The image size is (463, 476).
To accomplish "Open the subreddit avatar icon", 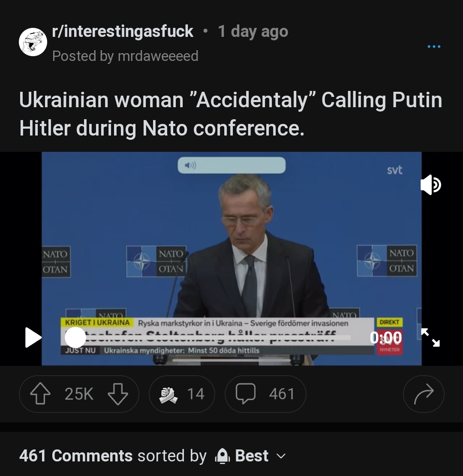I will (x=33, y=42).
